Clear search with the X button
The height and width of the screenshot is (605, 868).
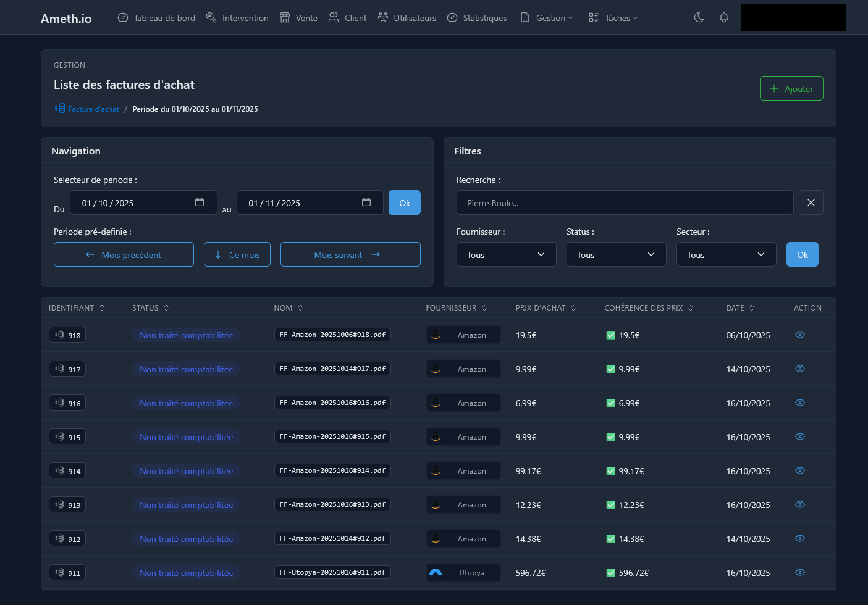[x=811, y=202]
